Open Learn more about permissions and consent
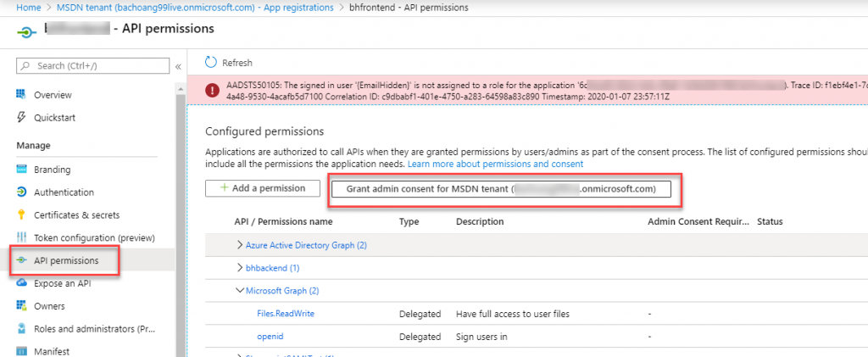 point(495,164)
